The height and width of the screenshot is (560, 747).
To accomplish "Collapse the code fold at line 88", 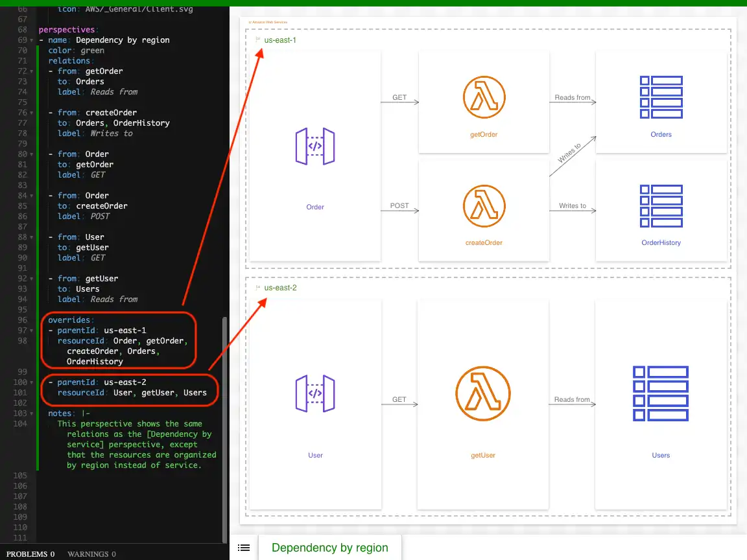I will [x=31, y=237].
